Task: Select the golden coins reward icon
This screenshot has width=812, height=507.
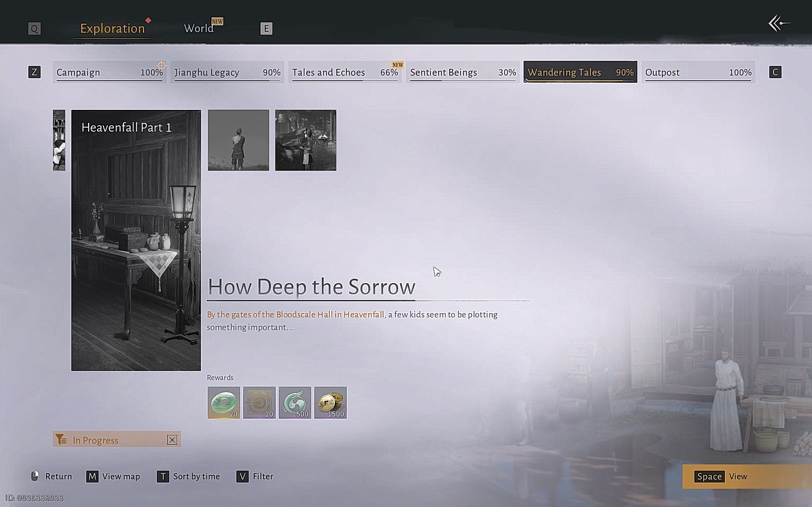Action: (x=330, y=402)
